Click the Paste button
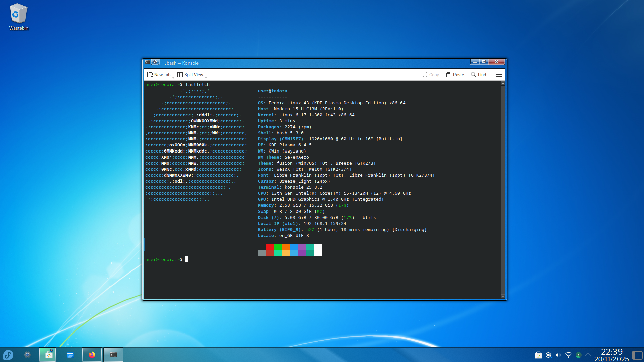 pyautogui.click(x=455, y=75)
